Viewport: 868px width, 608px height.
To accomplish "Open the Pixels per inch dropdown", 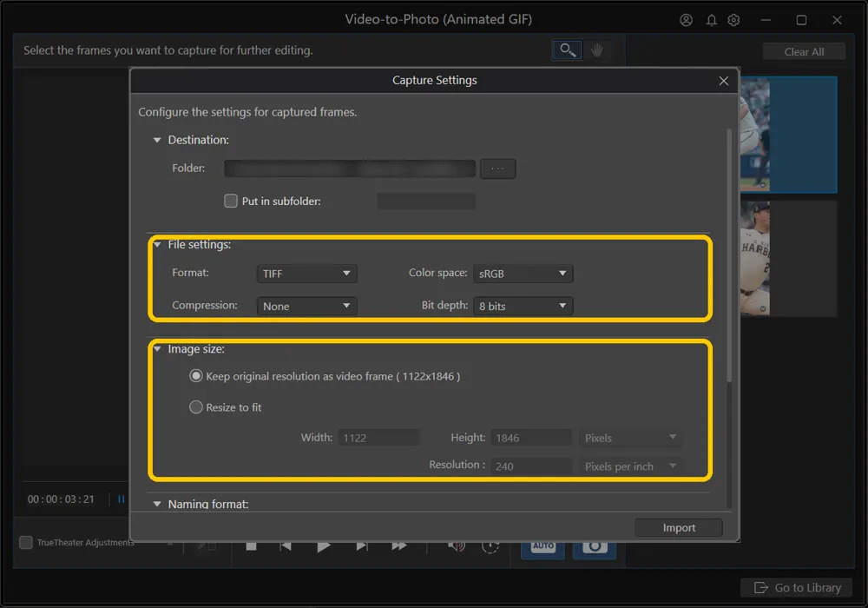I will (631, 466).
